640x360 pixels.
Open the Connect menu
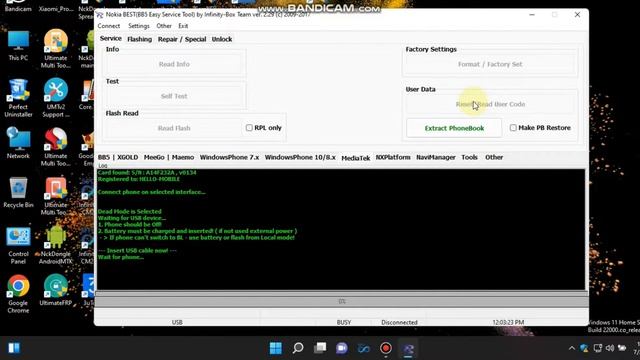click(109, 26)
